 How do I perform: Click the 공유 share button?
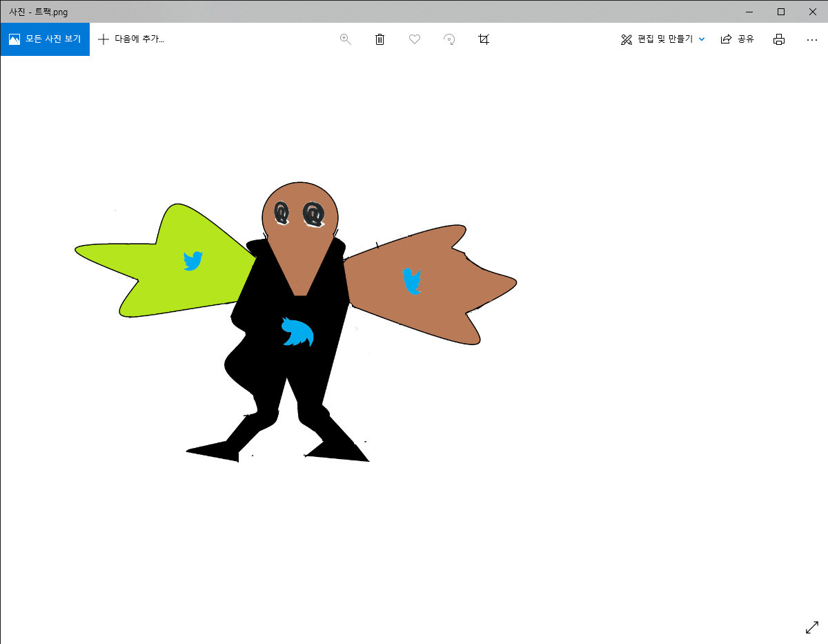point(737,39)
